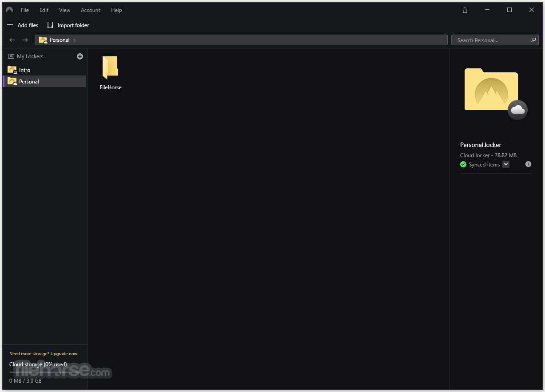Click the Personal.locker name text
Screen dimensions: 545x392
pyautogui.click(x=481, y=145)
